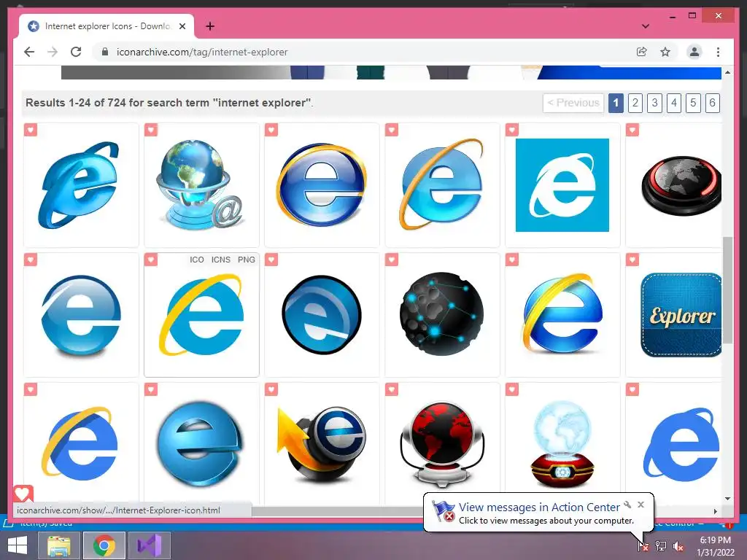This screenshot has width=747, height=560.
Task: Go back to the previous page
Action: (x=29, y=52)
